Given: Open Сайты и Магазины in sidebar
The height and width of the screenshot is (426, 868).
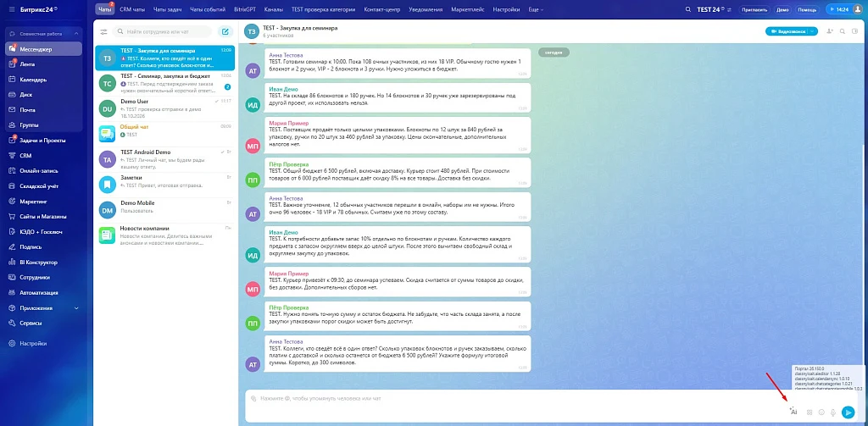Looking at the screenshot, I should (x=43, y=217).
